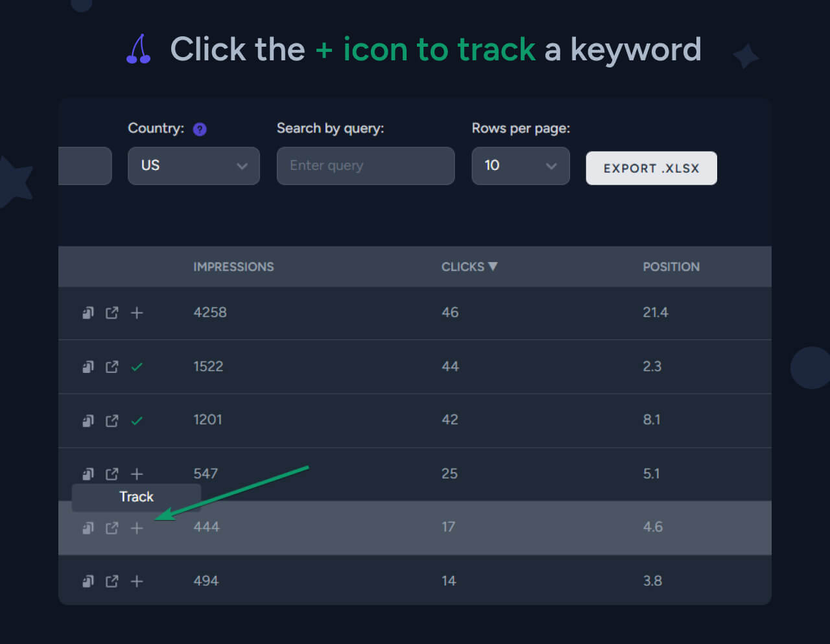Click the position value 3.8
Viewport: 830px width, 644px height.
[x=652, y=580]
